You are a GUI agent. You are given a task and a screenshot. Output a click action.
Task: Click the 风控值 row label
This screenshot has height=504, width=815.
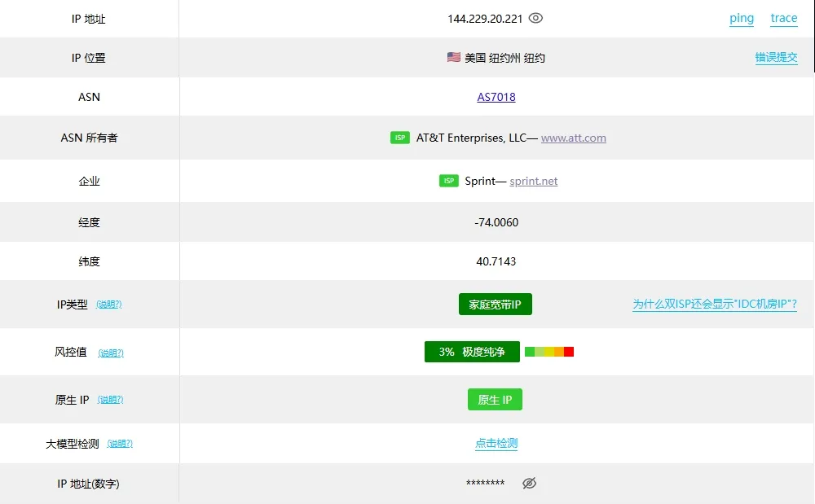pyautogui.click(x=71, y=353)
